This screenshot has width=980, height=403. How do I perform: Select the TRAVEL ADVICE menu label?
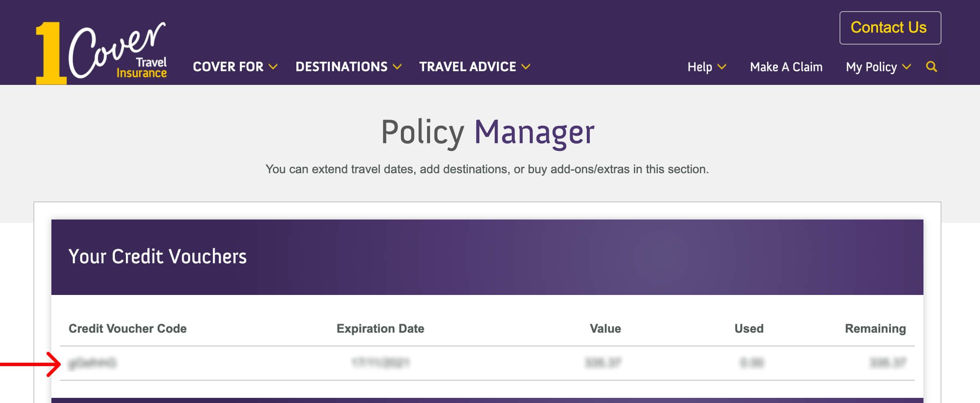click(x=467, y=67)
